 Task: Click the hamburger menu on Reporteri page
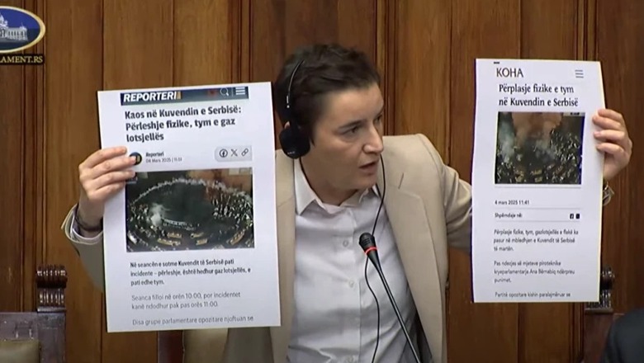tap(240, 92)
